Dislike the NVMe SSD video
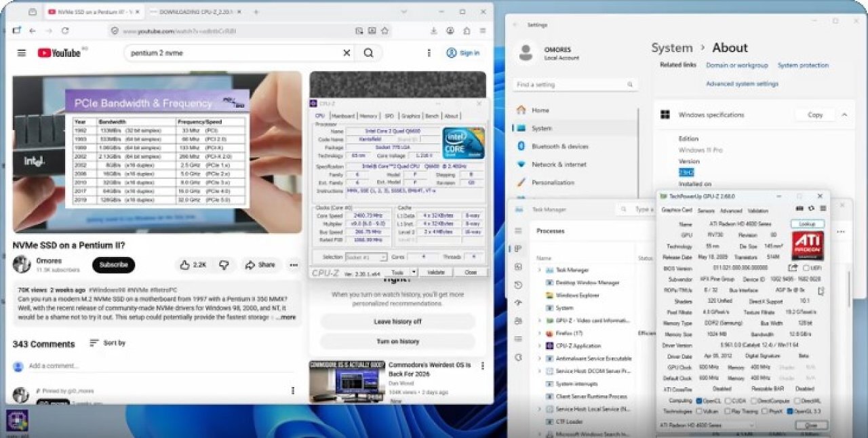This screenshot has height=438, width=868. 224,265
